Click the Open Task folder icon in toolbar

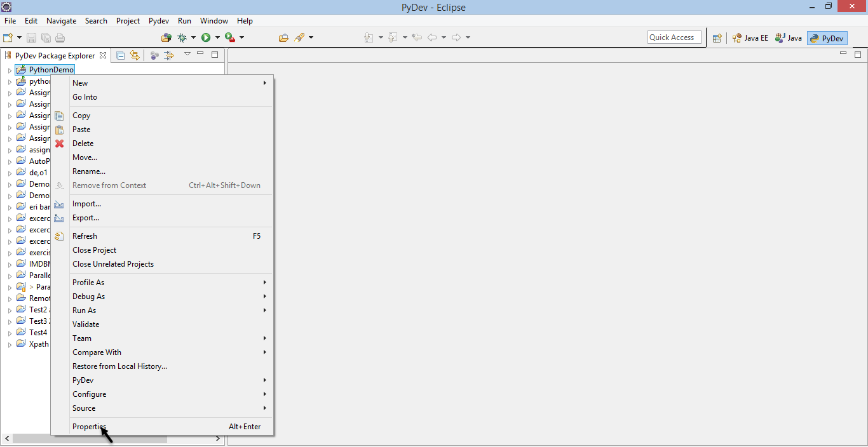point(283,38)
